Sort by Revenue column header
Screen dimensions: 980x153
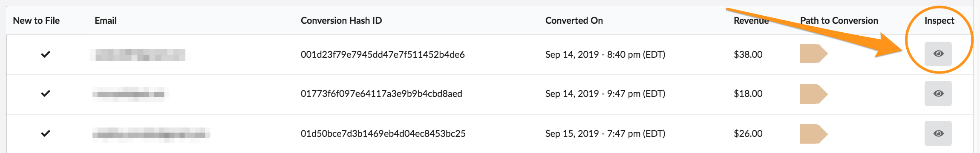(751, 20)
